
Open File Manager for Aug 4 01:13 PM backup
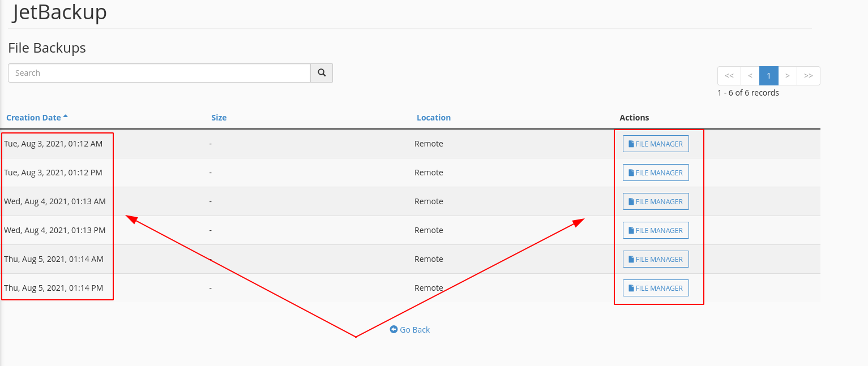pyautogui.click(x=656, y=230)
